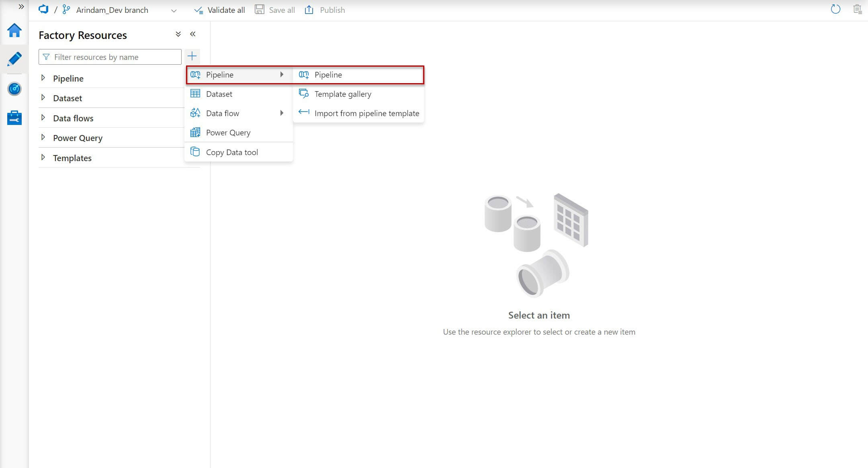The height and width of the screenshot is (468, 868).
Task: Open the Arindam_Dev branch dropdown
Action: click(x=174, y=10)
